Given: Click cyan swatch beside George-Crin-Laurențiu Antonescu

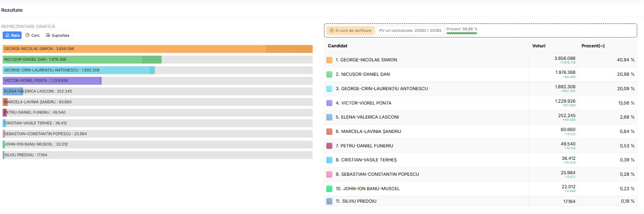Looking at the screenshot, I should point(329,89).
